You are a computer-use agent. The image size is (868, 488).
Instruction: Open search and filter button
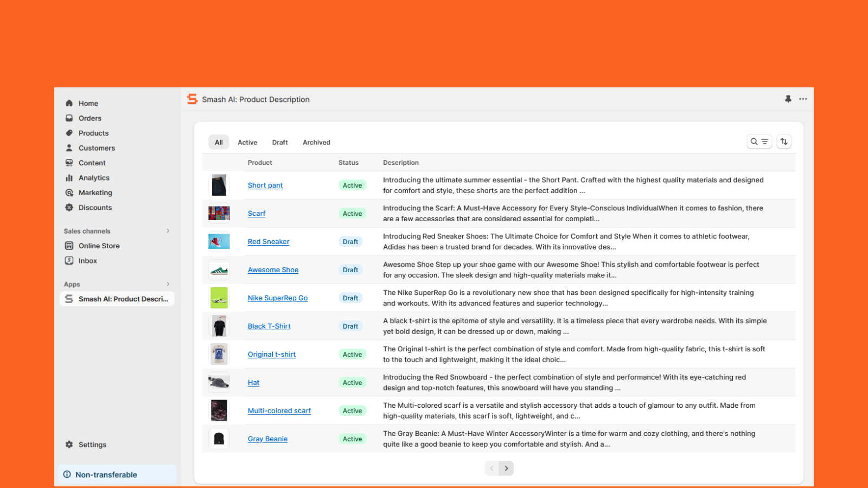(x=759, y=142)
